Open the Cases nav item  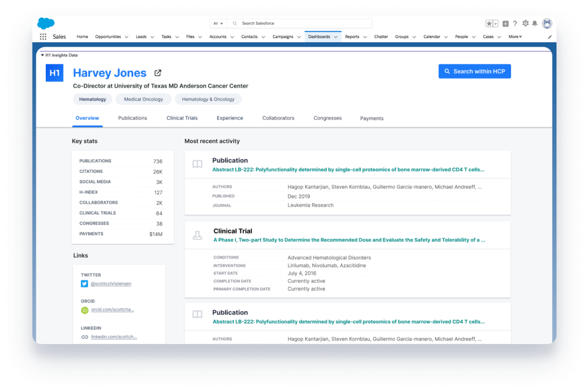click(488, 37)
